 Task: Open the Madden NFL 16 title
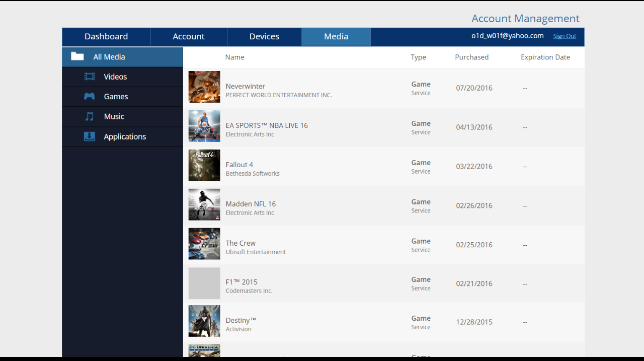pyautogui.click(x=251, y=204)
